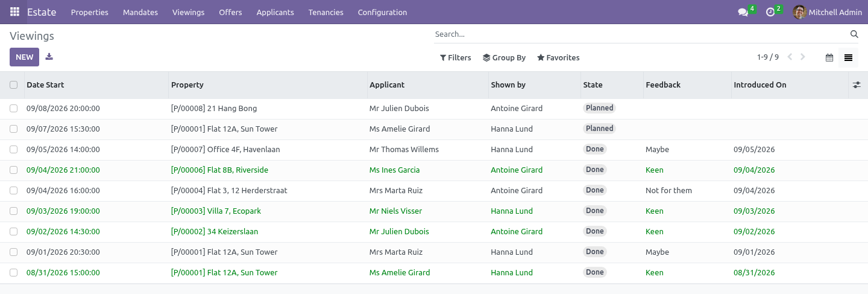The image size is (868, 294).
Task: Click the NEW button
Action: pyautogui.click(x=24, y=57)
